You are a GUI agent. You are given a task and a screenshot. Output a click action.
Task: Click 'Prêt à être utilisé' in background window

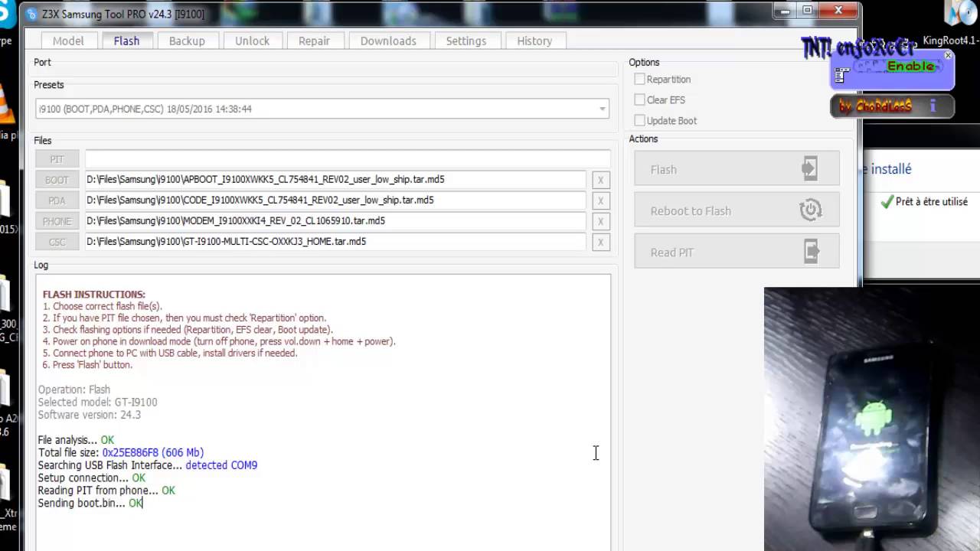[x=932, y=202]
